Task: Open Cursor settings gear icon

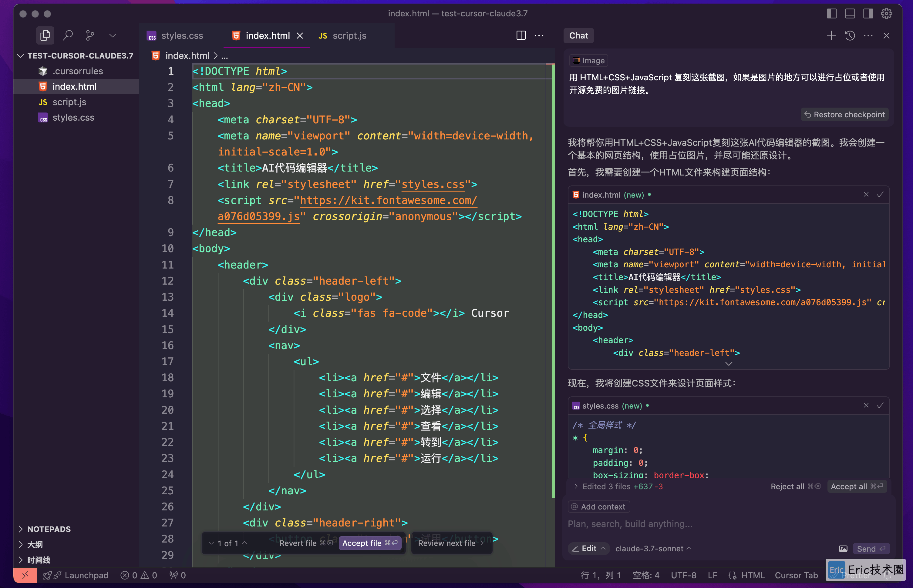Action: (x=886, y=14)
